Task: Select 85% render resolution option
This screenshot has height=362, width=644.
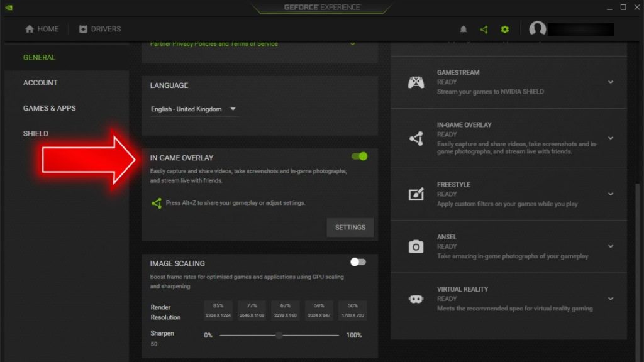Action: coord(218,310)
